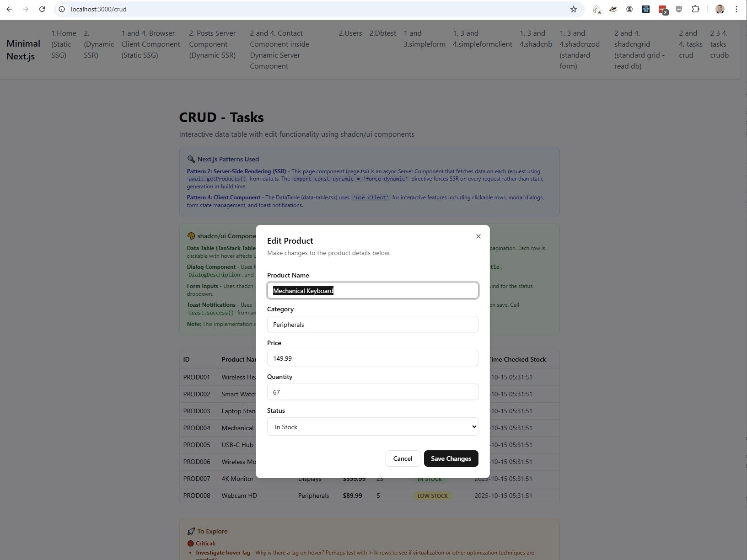The height and width of the screenshot is (560, 747).
Task: Reload the page
Action: [x=42, y=9]
